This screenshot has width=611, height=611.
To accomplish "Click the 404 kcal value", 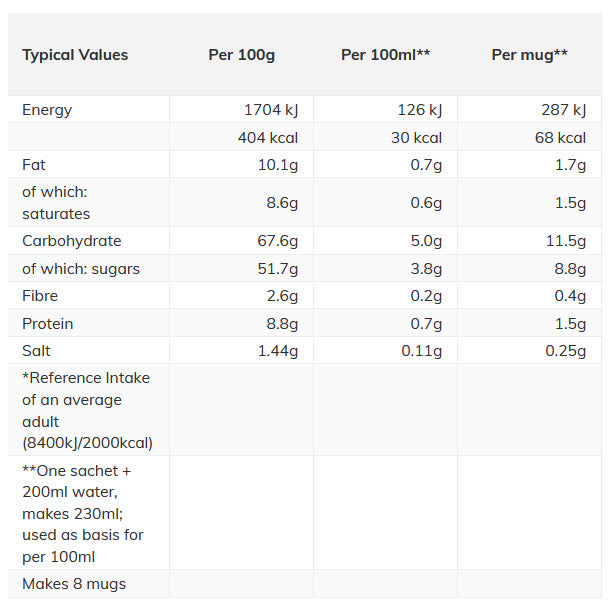I will tap(271, 138).
